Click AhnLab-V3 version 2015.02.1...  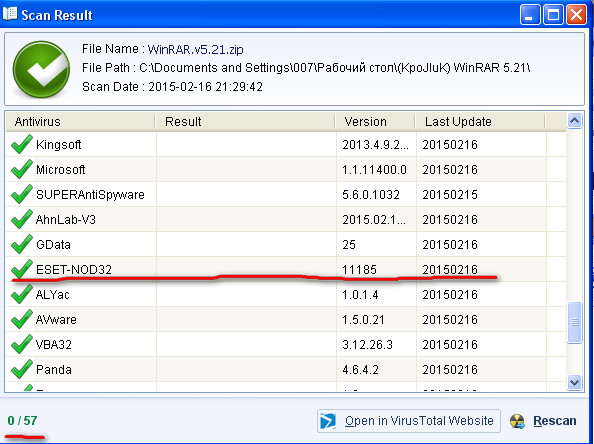pos(374,219)
